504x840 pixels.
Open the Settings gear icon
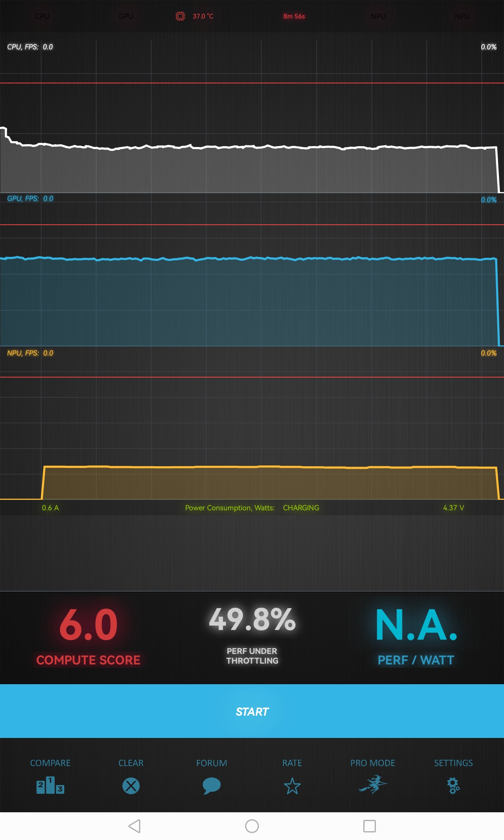point(454,785)
